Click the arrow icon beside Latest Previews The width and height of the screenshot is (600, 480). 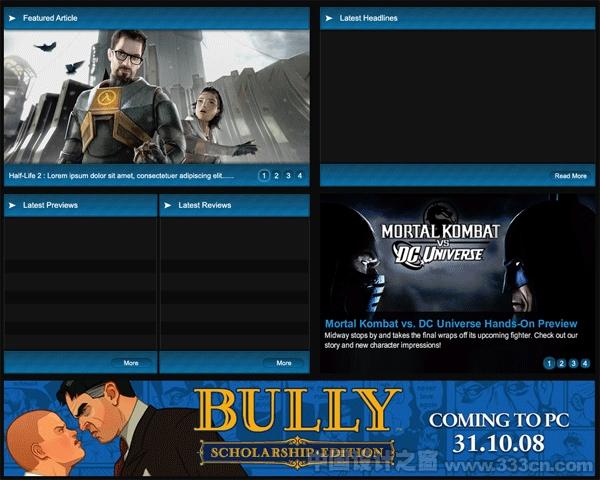(12, 205)
